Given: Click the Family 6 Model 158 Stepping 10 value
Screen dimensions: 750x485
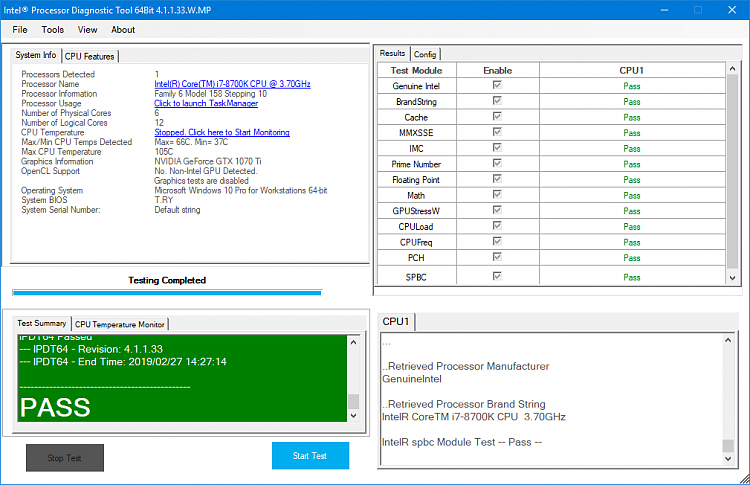Looking at the screenshot, I should point(210,94).
